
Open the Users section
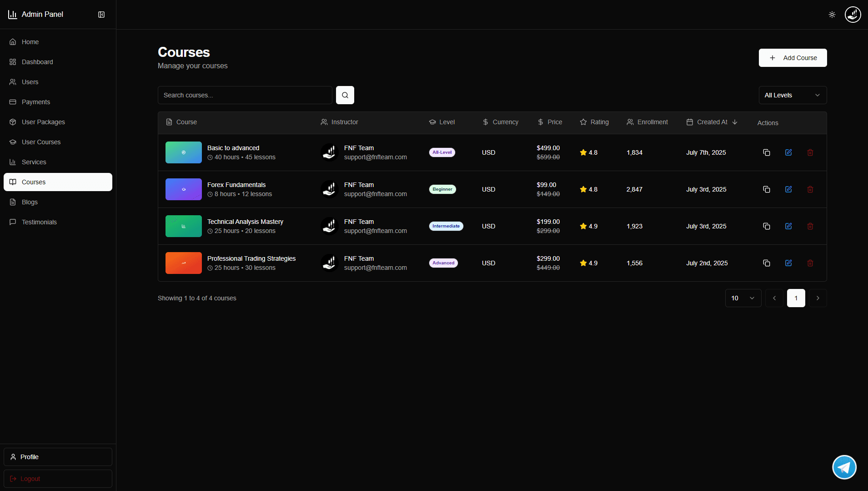point(58,82)
